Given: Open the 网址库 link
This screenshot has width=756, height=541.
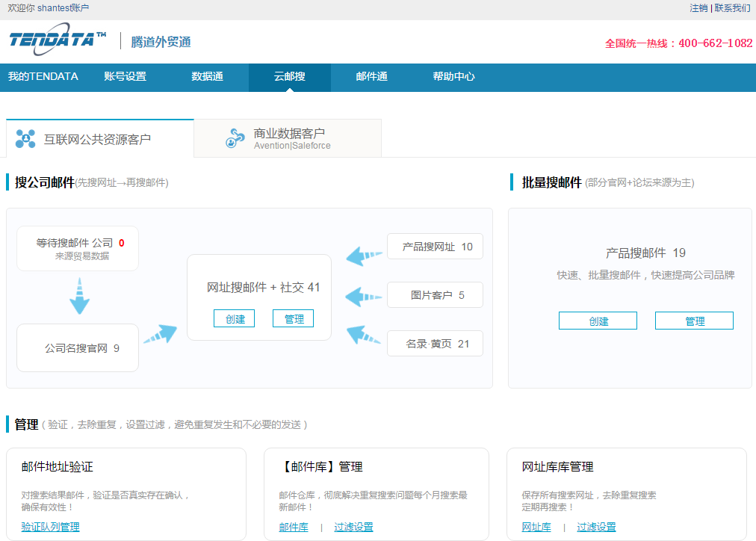Looking at the screenshot, I should 536,527.
